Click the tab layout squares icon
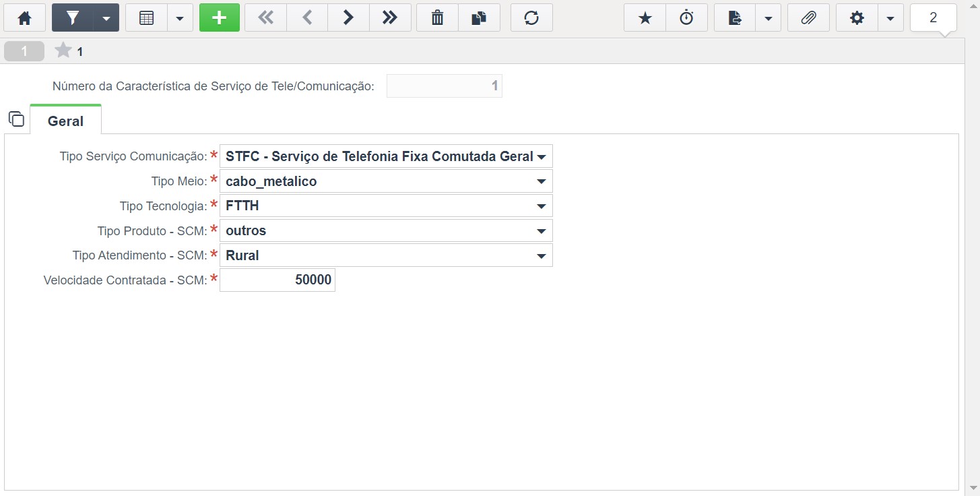This screenshot has width=980, height=496. coord(16,119)
